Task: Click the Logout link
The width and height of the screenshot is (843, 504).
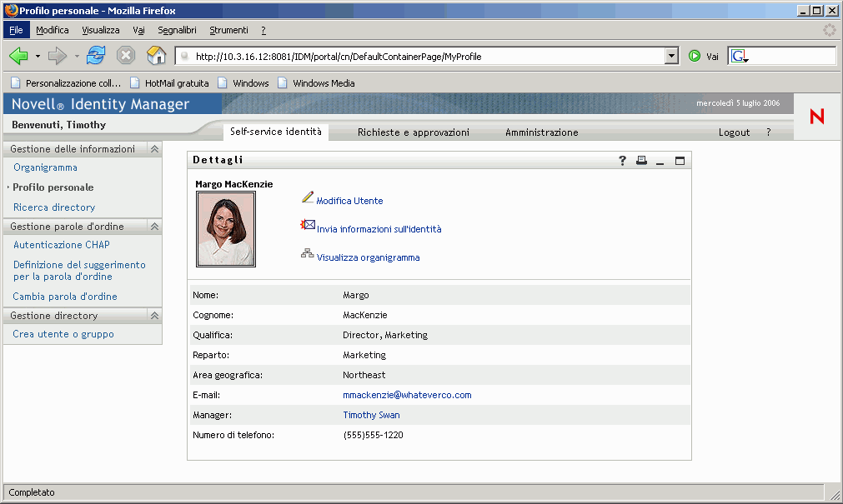Action: 734,132
